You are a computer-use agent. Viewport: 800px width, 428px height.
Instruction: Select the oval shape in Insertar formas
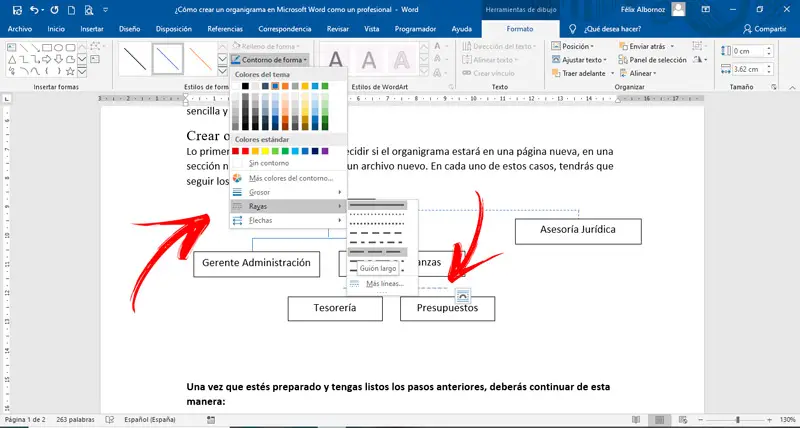(x=59, y=48)
